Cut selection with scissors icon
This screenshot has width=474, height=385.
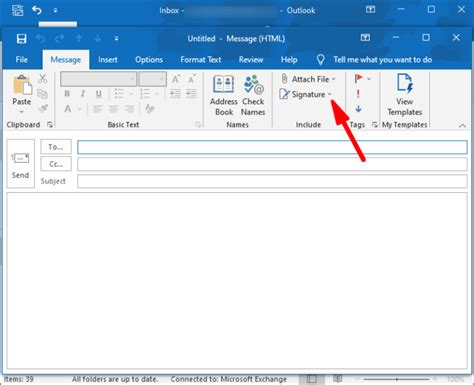click(x=43, y=79)
